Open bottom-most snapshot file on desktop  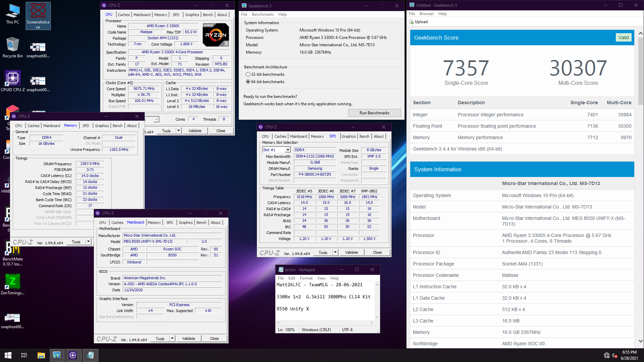(12, 321)
